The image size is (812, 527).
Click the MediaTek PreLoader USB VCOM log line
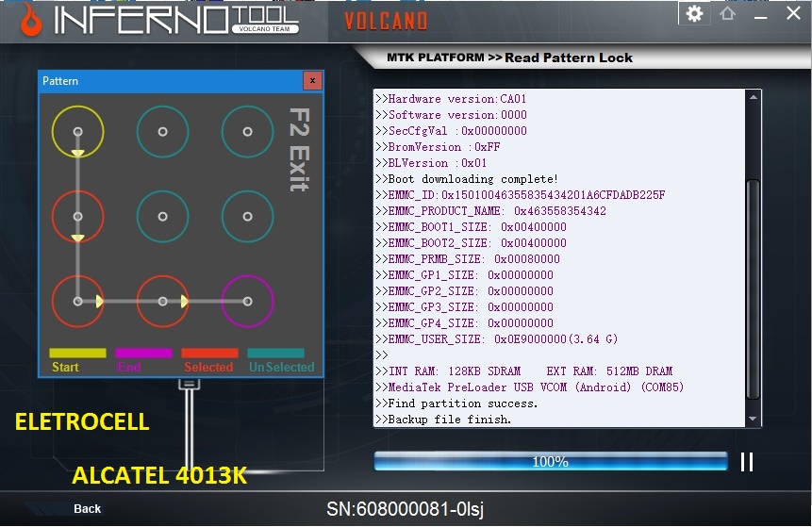[x=530, y=387]
